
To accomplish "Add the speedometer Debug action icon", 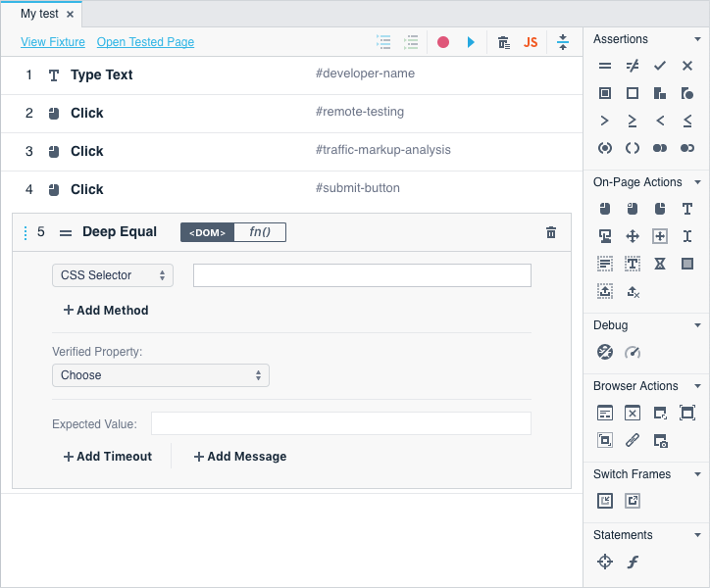I will pyautogui.click(x=633, y=352).
